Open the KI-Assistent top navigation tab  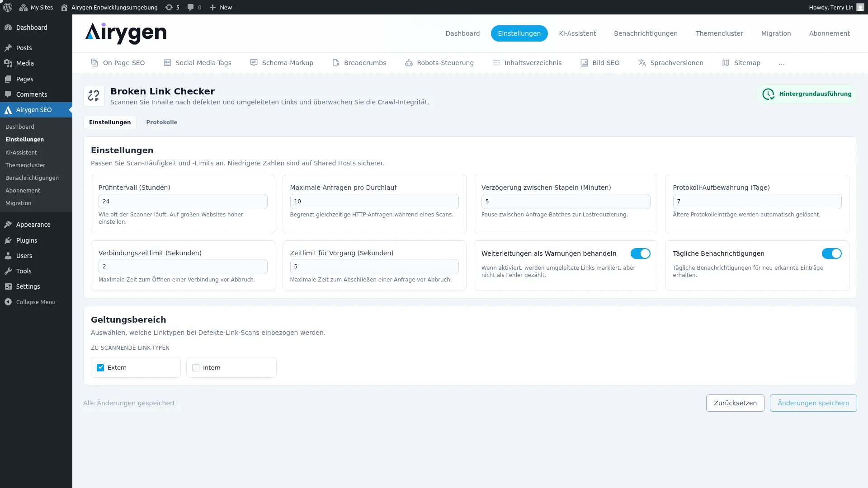tap(577, 33)
